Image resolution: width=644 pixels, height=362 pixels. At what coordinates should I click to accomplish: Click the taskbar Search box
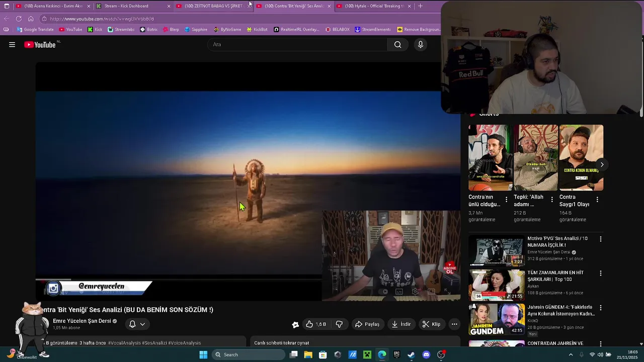click(x=249, y=354)
